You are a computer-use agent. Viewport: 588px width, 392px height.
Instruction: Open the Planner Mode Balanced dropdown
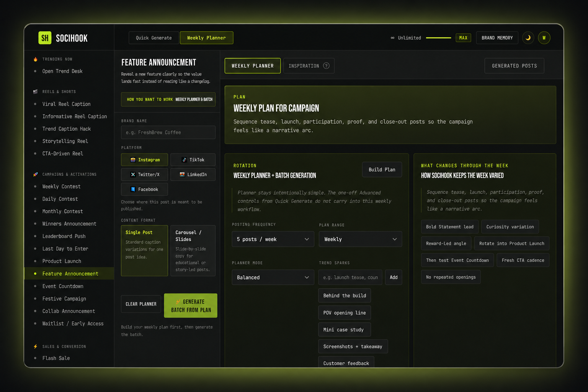click(273, 278)
